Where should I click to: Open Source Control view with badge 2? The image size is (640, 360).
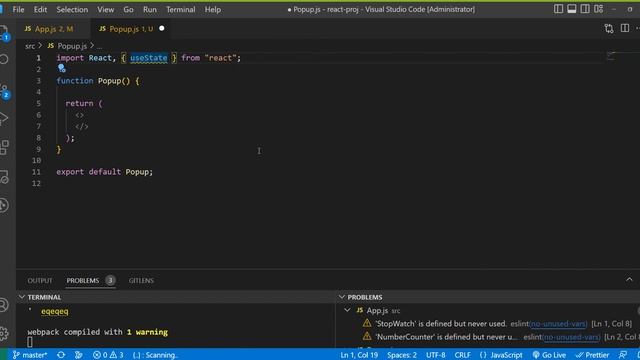pos(4,91)
